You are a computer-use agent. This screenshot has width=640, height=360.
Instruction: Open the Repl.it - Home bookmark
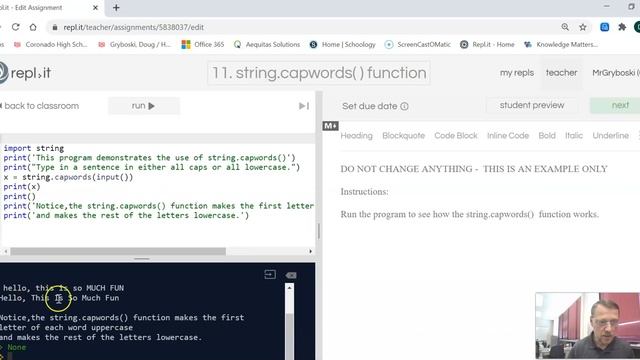pos(487,44)
